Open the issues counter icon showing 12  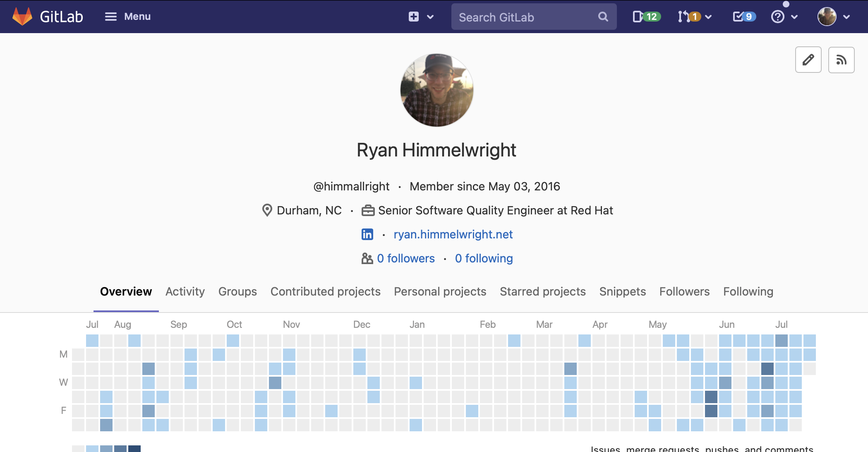click(x=646, y=17)
